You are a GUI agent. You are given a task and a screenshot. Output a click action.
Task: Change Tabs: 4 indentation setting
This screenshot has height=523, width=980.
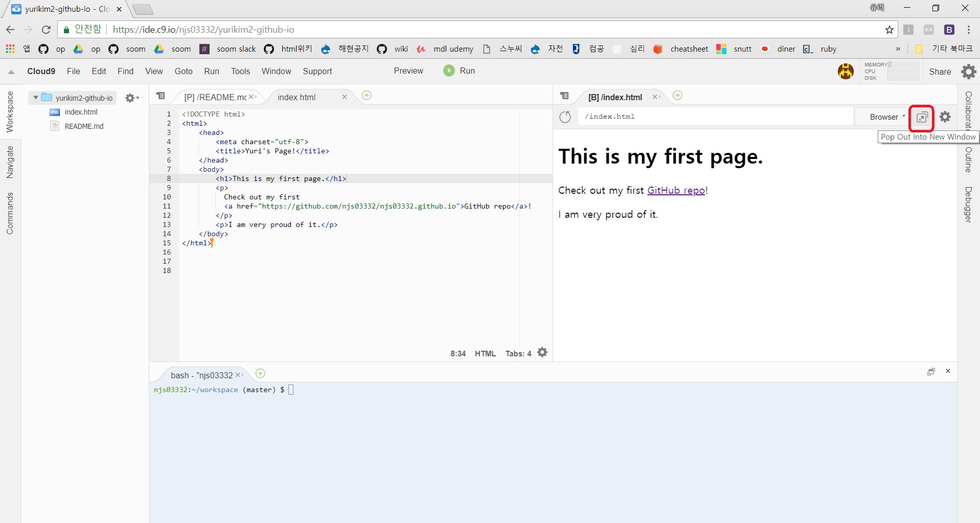coord(518,353)
